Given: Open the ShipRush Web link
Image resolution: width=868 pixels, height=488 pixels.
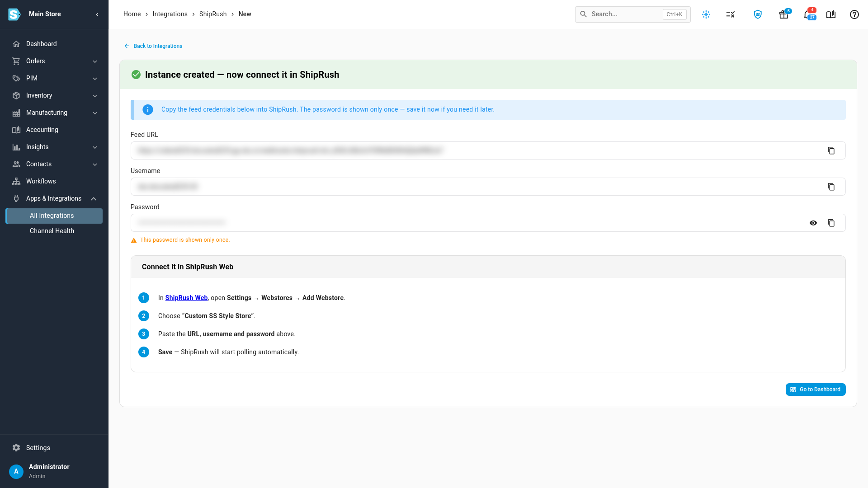Looking at the screenshot, I should tap(186, 298).
